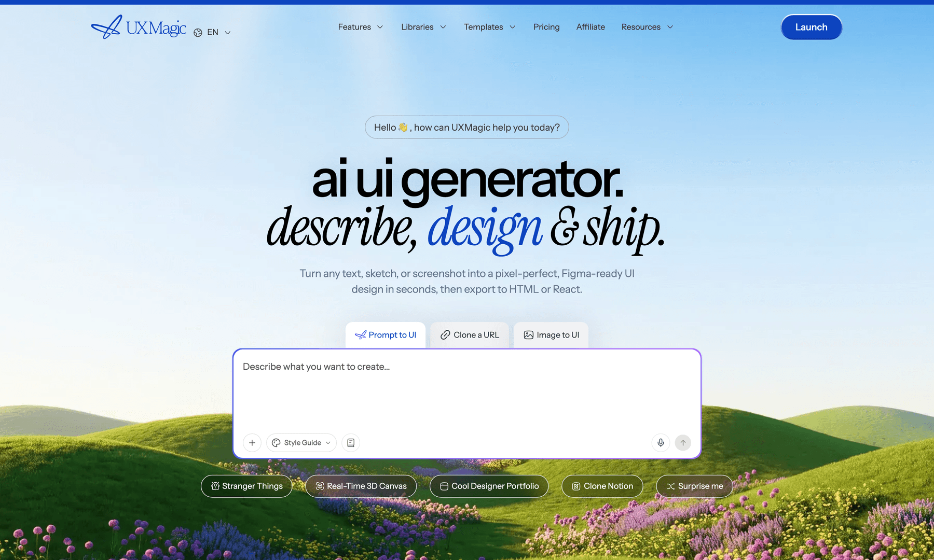Click the globe language icon

198,33
